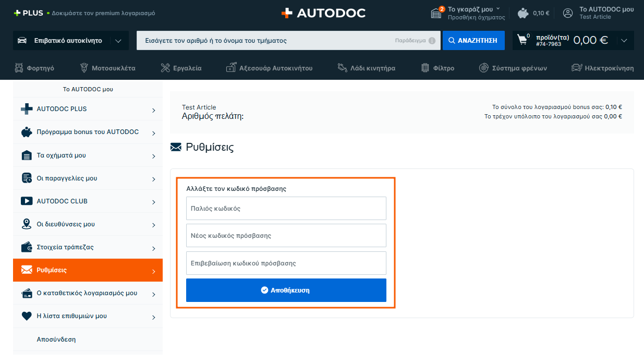Expand the cart dropdown arrow beside 0,00 €

(624, 40)
